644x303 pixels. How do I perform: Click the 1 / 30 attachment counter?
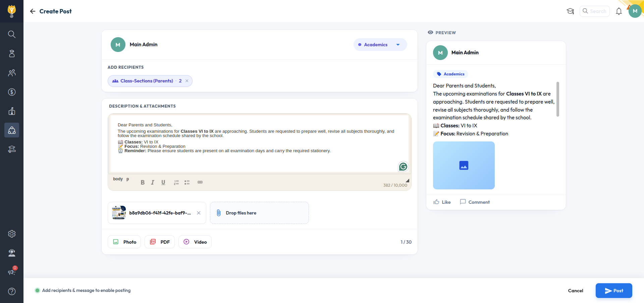pos(406,242)
